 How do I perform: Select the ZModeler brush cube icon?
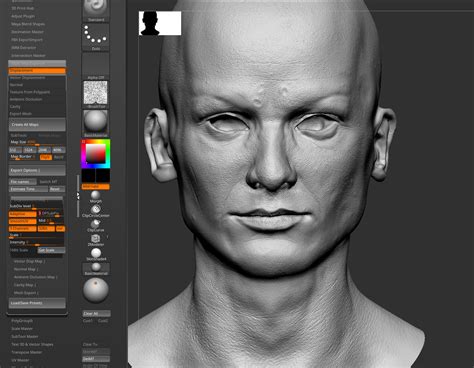coord(96,240)
